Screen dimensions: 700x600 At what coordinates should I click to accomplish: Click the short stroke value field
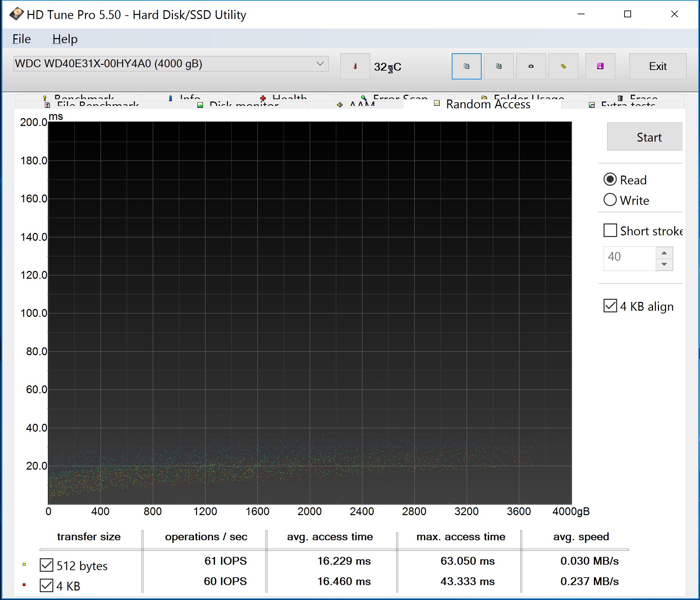(x=629, y=258)
